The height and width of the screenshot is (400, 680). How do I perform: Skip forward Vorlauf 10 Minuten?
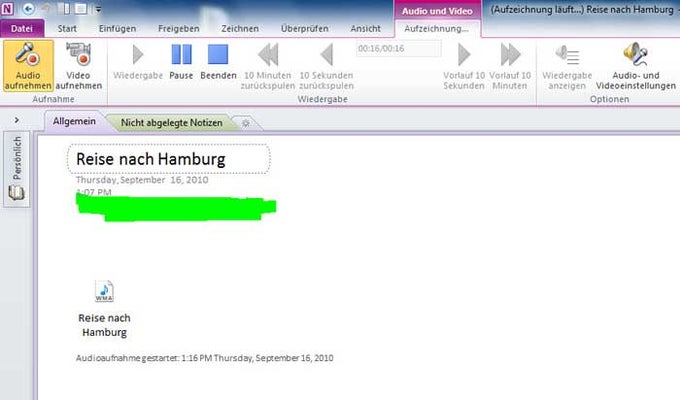tap(510, 66)
